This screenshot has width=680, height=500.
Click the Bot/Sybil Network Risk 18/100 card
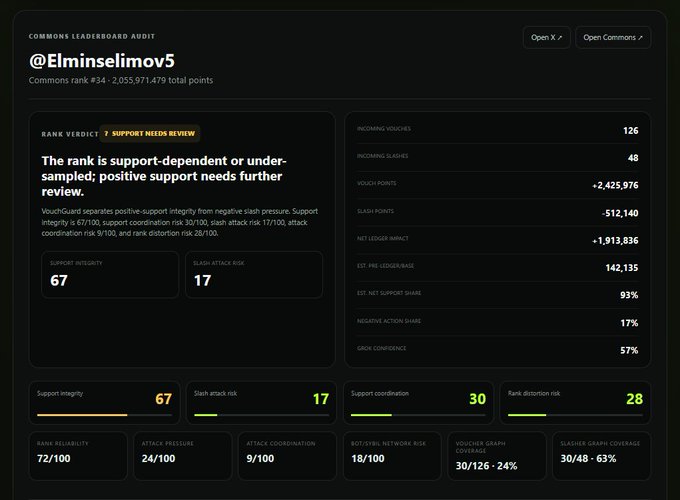392,456
